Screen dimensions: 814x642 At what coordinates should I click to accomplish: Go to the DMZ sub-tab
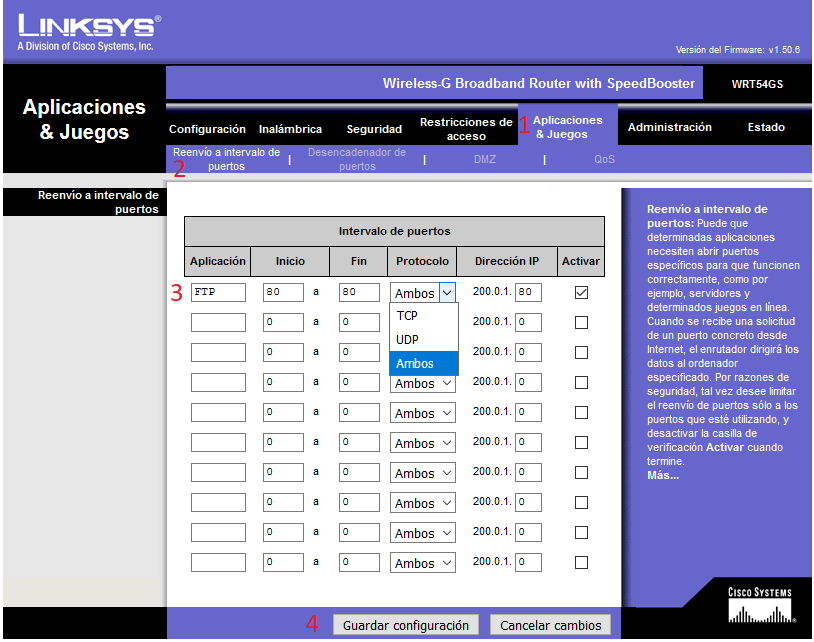pos(485,159)
